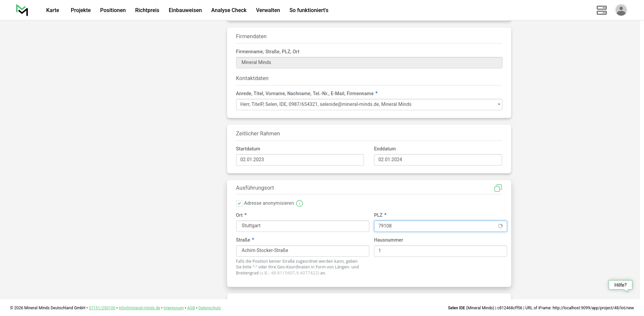Follow the Impressum footer link

pos(173,308)
